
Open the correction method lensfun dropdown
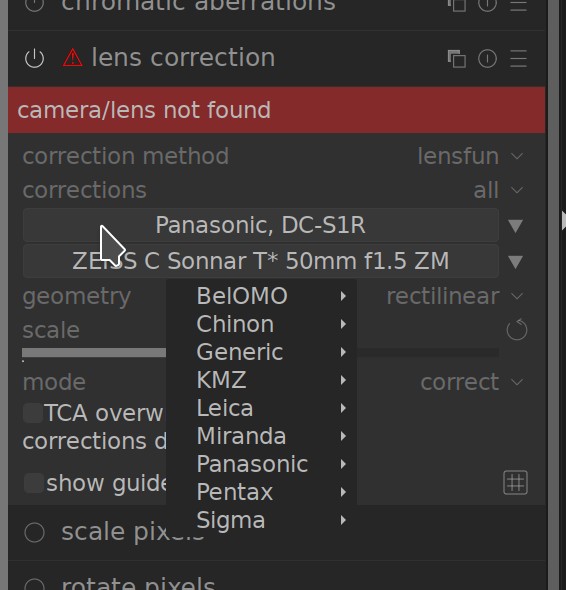click(470, 156)
